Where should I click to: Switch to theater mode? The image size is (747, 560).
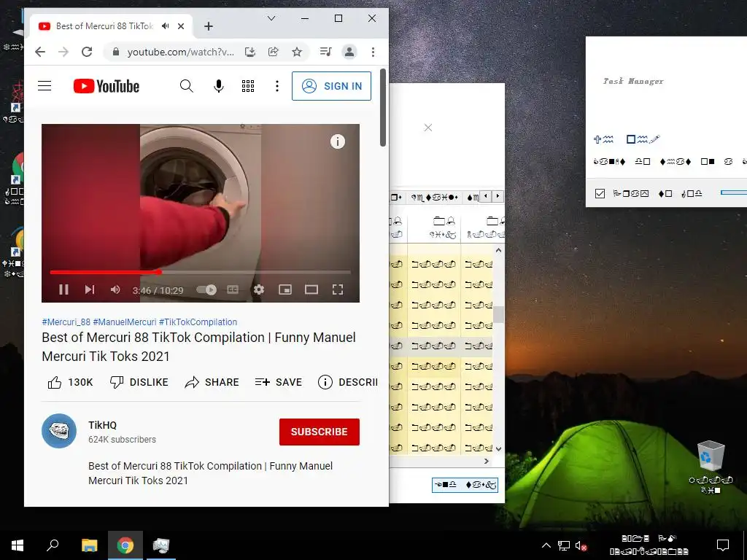click(x=311, y=289)
